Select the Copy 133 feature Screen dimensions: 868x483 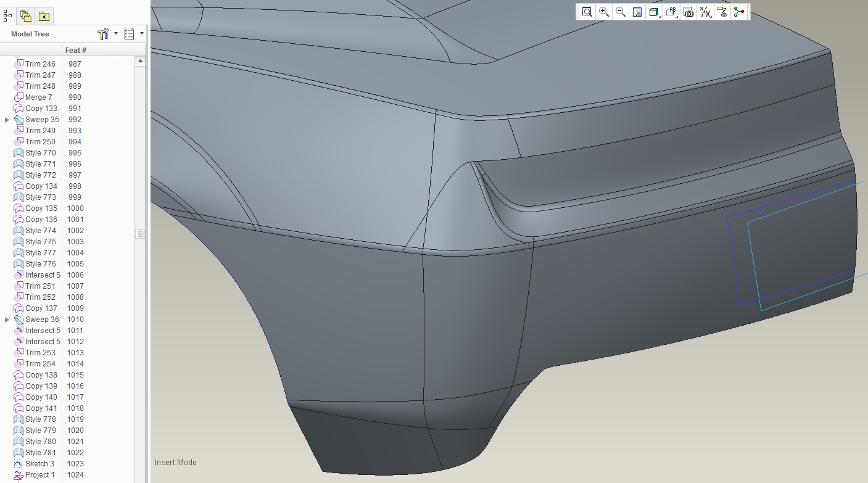(41, 109)
